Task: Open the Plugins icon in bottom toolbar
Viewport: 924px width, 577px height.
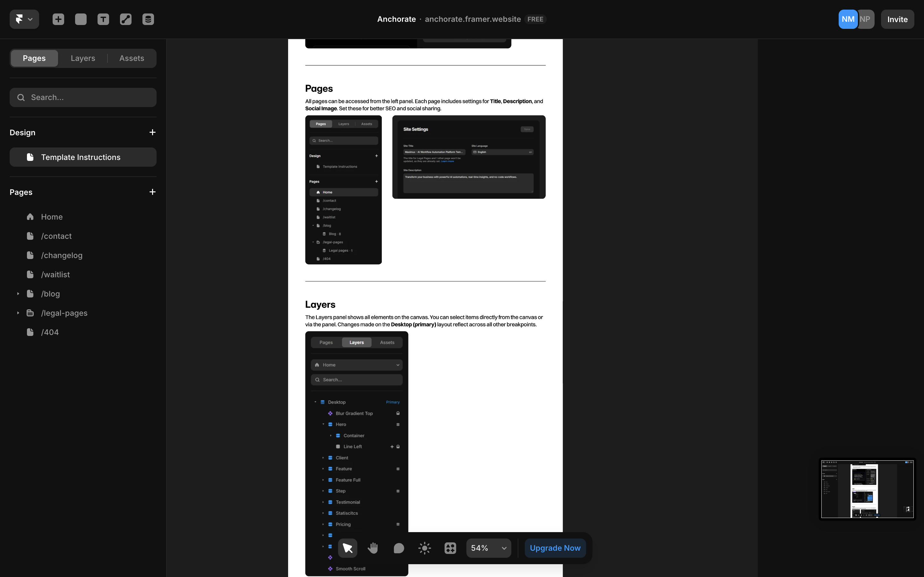Action: pos(450,548)
